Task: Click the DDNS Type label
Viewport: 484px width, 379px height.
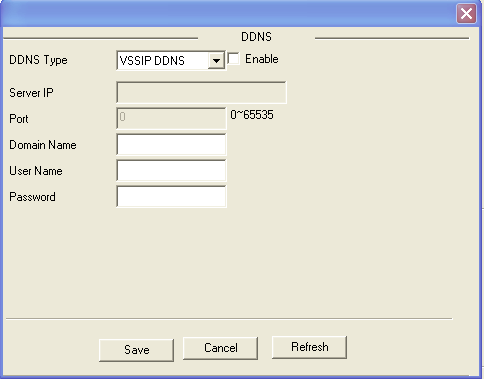Action: coord(38,60)
